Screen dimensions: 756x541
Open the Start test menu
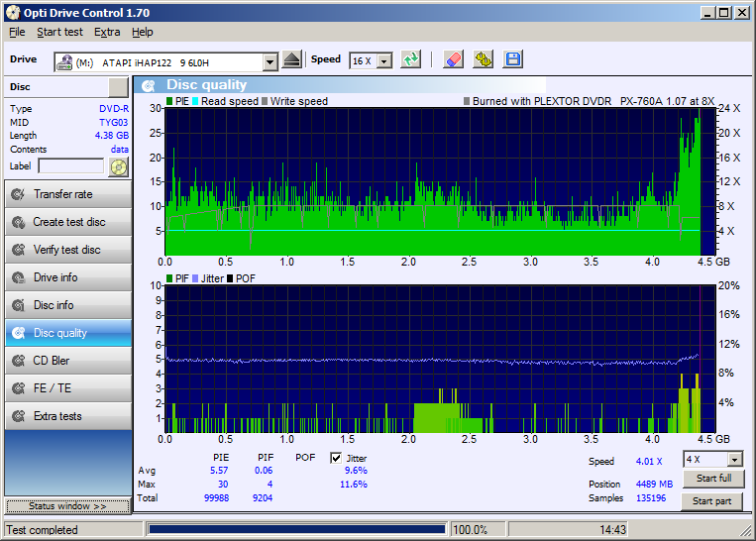point(59,33)
